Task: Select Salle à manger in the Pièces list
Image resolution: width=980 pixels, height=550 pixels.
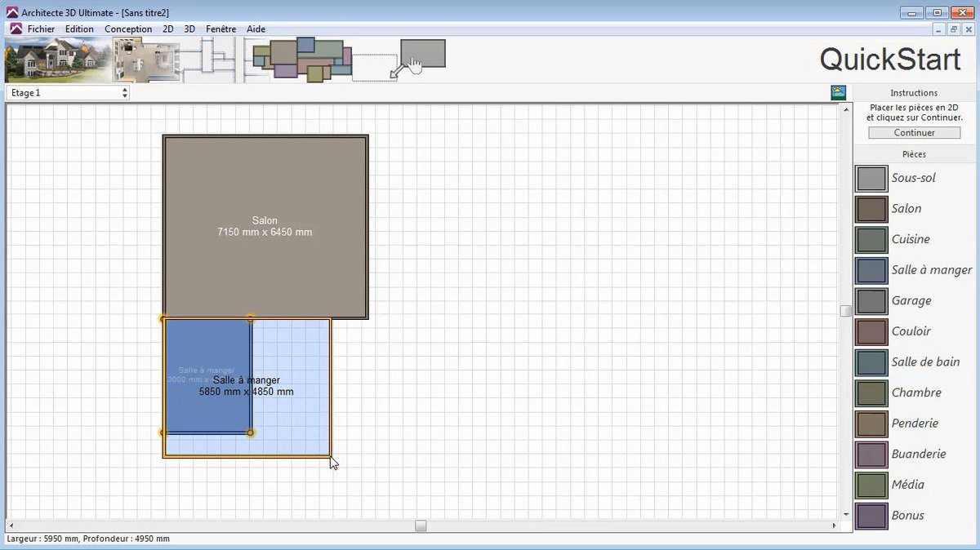Action: click(x=915, y=270)
